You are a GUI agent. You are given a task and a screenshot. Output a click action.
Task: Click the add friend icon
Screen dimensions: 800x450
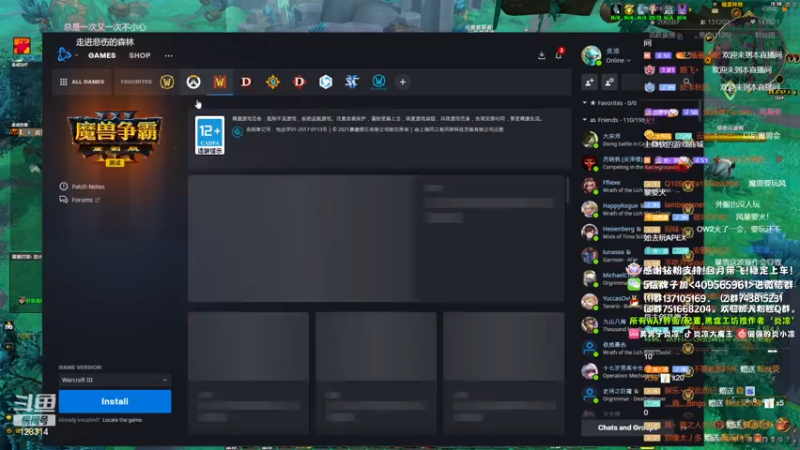coord(589,82)
